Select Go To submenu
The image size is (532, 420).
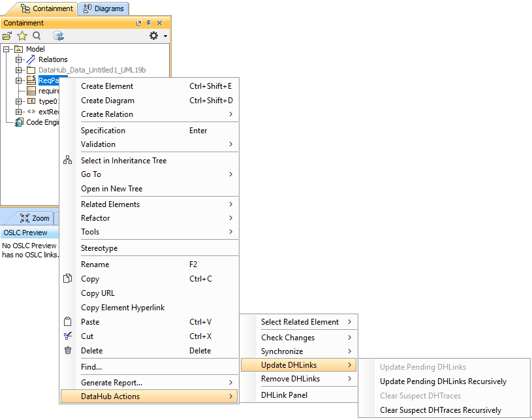coord(149,174)
